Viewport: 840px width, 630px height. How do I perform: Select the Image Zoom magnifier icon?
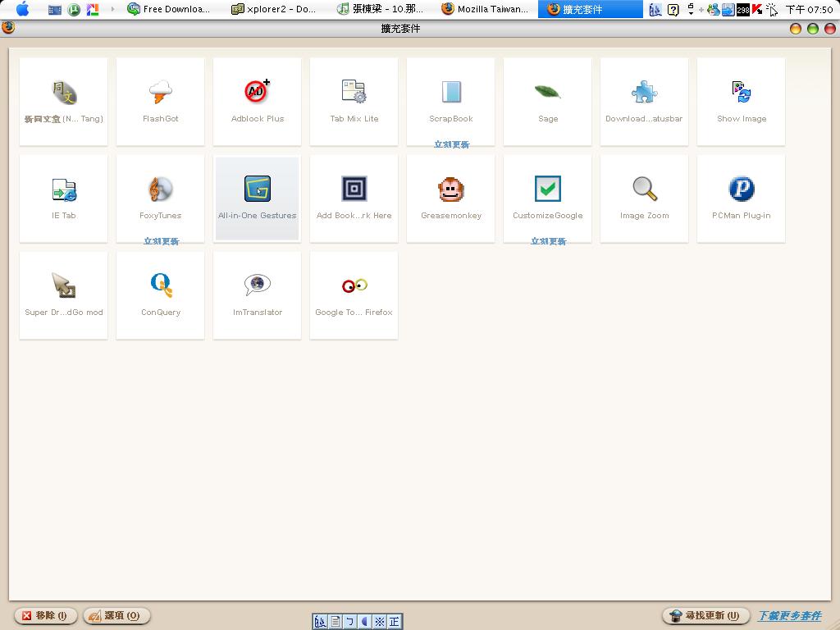[x=645, y=189]
